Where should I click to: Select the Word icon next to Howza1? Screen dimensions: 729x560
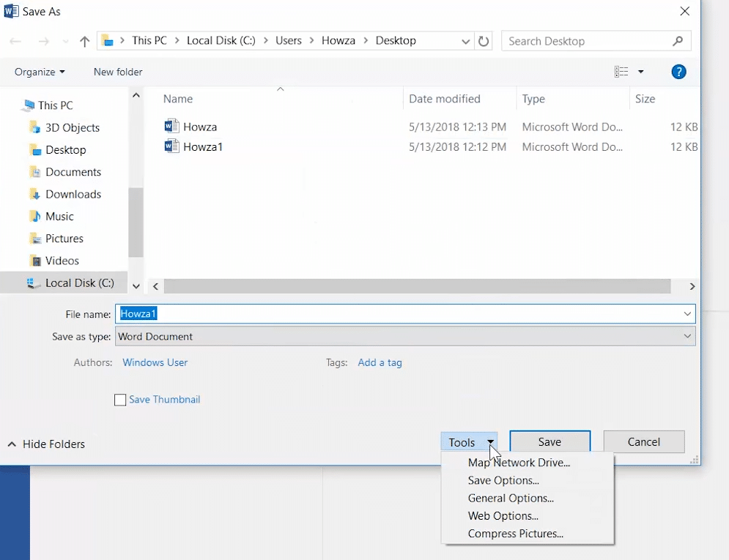(x=171, y=146)
